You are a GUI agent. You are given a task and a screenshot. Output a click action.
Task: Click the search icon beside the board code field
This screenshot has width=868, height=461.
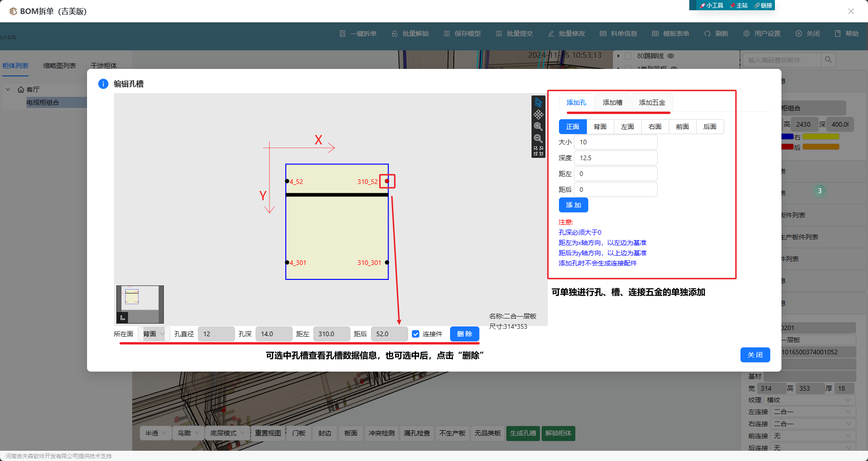(828, 60)
